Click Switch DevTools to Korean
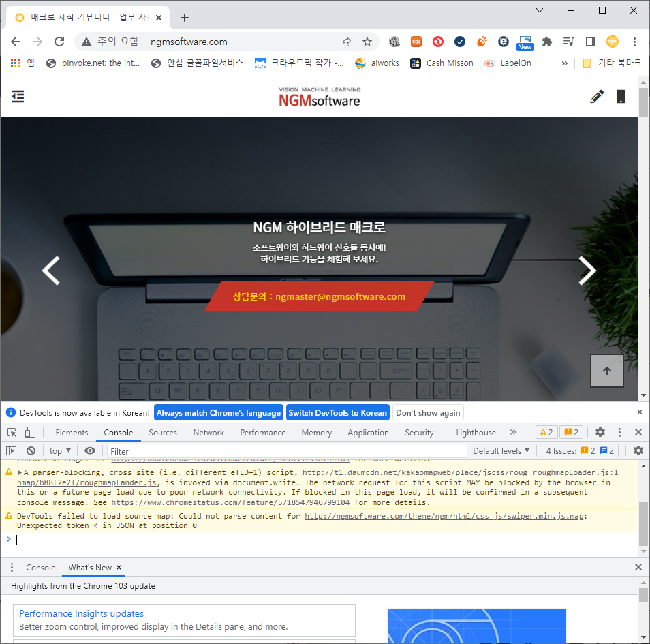The image size is (650, 644). (337, 412)
